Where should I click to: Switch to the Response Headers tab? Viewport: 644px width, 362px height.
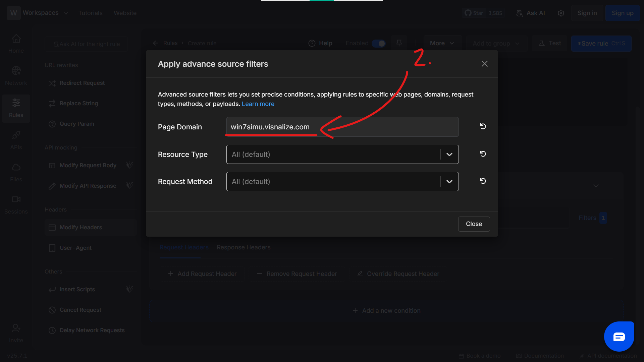tap(243, 247)
